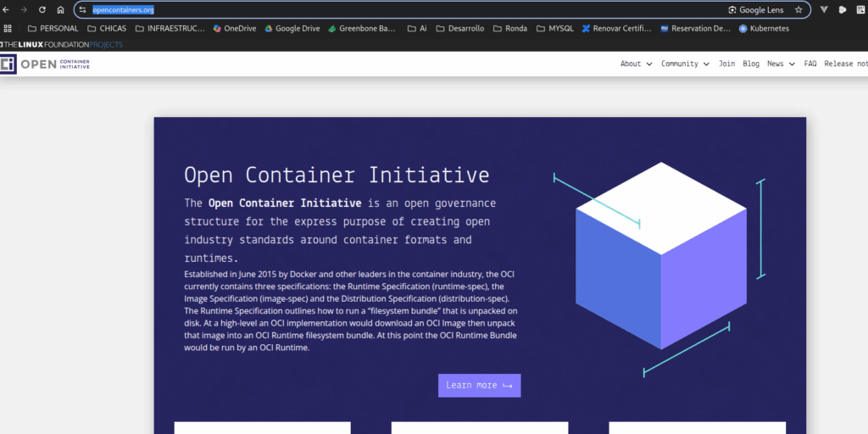The width and height of the screenshot is (868, 434).
Task: Open the Renovar Certifi... bookmark
Action: [x=617, y=28]
